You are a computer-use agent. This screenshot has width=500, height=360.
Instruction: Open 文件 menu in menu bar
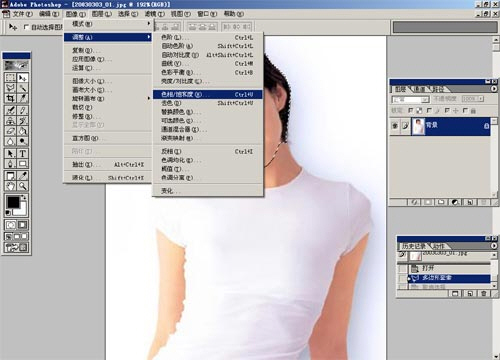click(23, 14)
